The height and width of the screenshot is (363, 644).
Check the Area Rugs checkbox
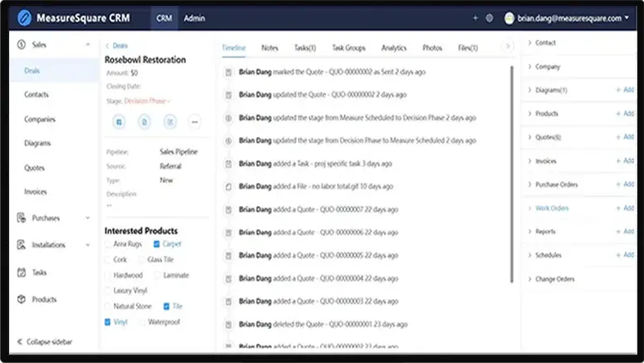click(x=107, y=244)
